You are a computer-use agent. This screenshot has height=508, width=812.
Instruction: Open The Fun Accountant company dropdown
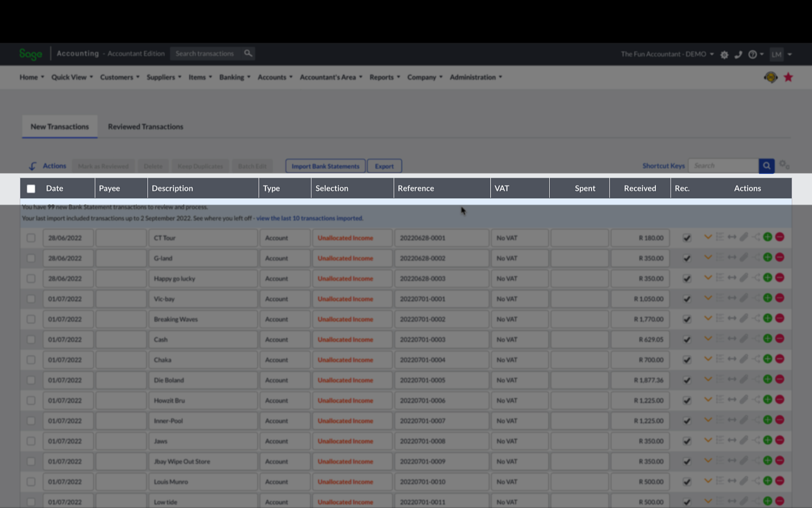pyautogui.click(x=666, y=54)
